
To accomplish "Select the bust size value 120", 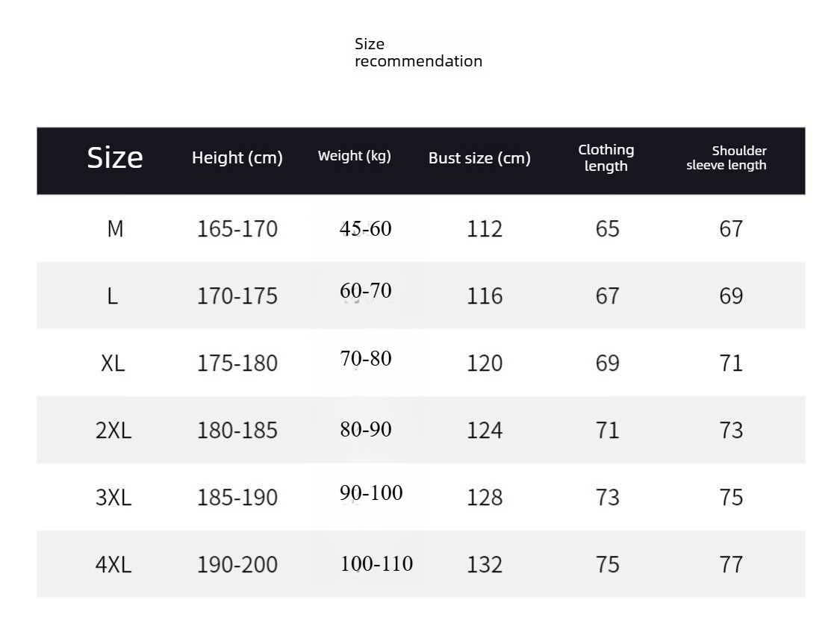I will 485,363.
